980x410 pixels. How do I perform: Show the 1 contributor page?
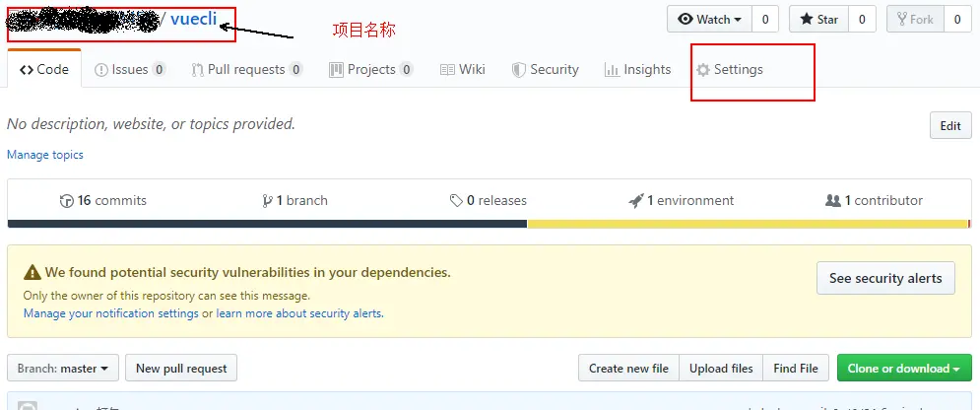point(874,201)
